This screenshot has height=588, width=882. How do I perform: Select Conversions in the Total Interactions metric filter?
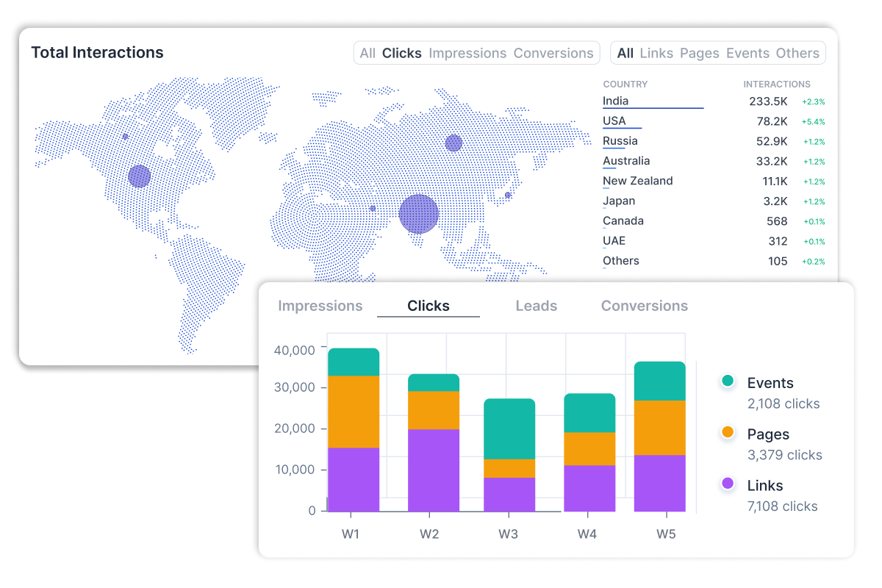[553, 53]
